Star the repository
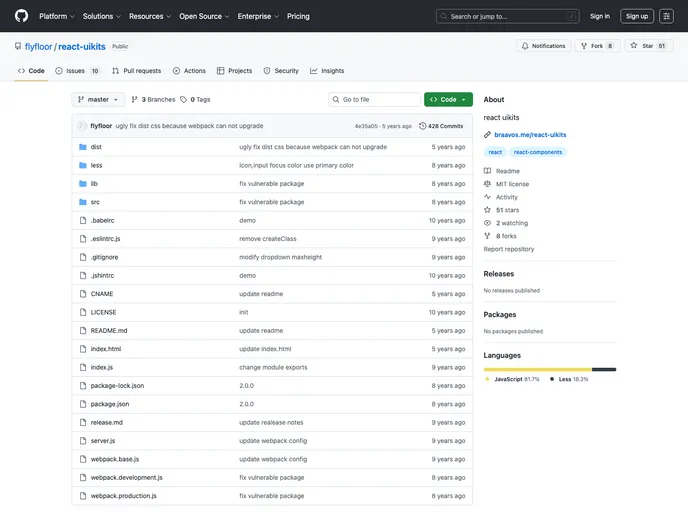This screenshot has height=512, width=688. (x=649, y=46)
